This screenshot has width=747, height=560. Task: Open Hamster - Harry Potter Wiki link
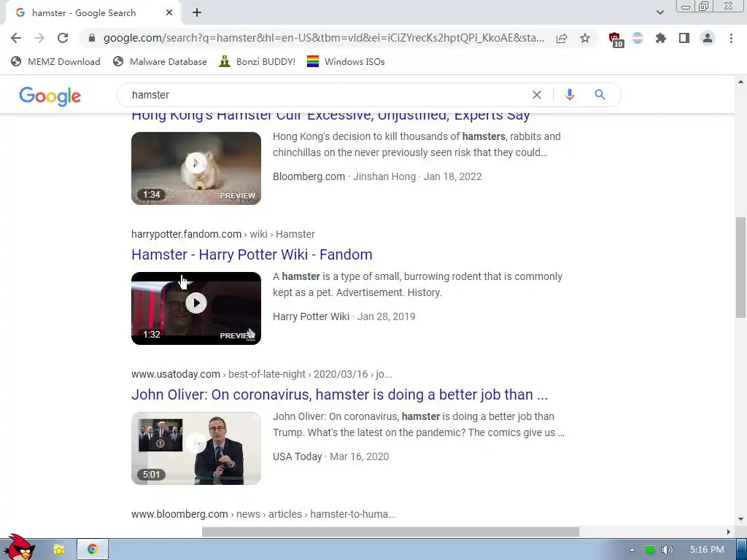252,254
